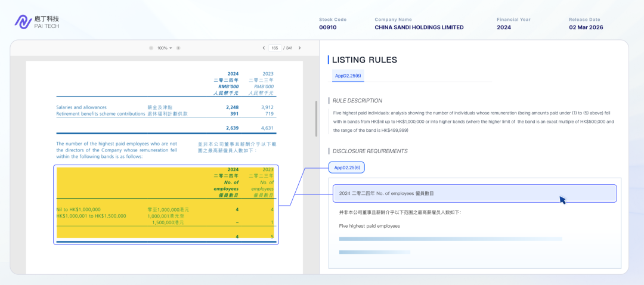Select the '2024 No. of employees' result row
The height and width of the screenshot is (285, 644).
click(x=474, y=193)
